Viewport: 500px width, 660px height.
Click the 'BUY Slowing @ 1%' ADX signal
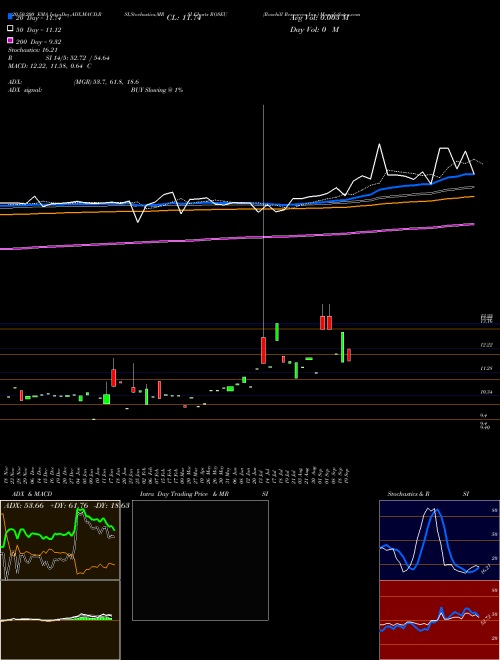157,90
